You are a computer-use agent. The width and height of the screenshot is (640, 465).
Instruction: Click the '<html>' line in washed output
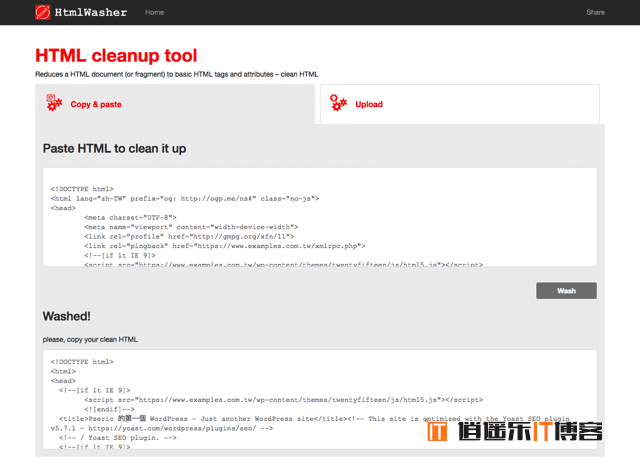pos(63,372)
